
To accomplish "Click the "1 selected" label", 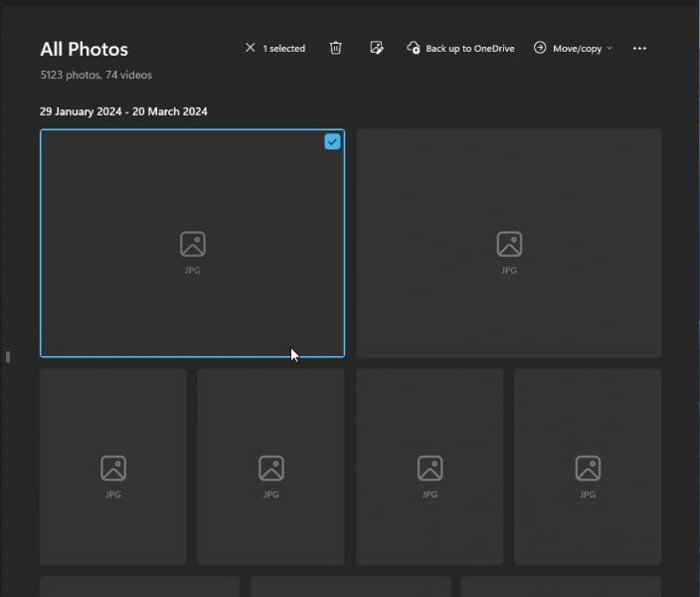I will click(283, 48).
